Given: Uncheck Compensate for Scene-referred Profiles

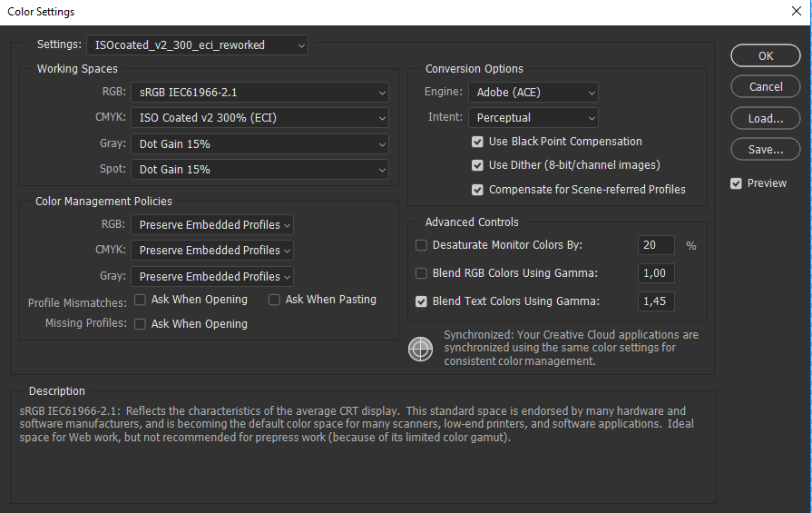Looking at the screenshot, I should (477, 190).
